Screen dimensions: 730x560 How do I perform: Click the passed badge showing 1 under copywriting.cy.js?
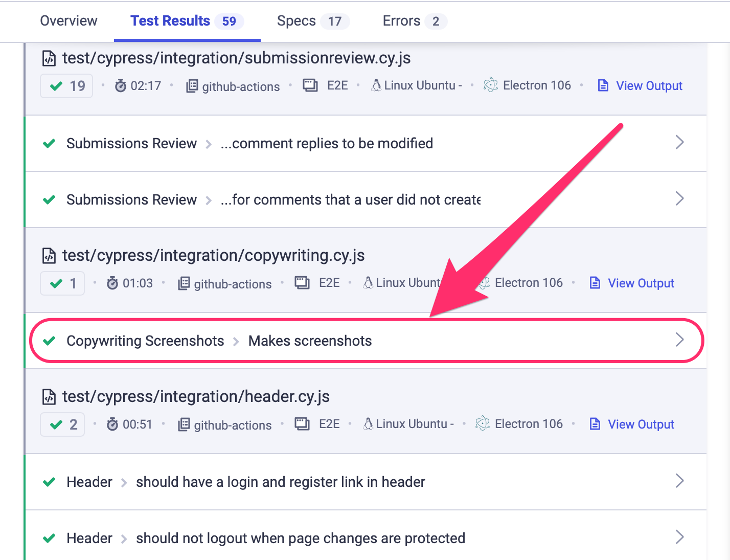[62, 283]
